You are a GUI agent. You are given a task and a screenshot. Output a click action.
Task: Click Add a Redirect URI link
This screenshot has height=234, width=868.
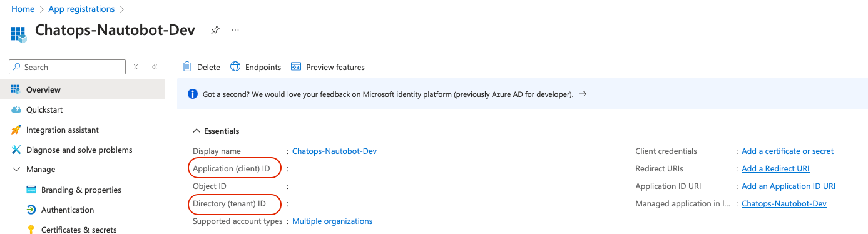[x=775, y=168]
